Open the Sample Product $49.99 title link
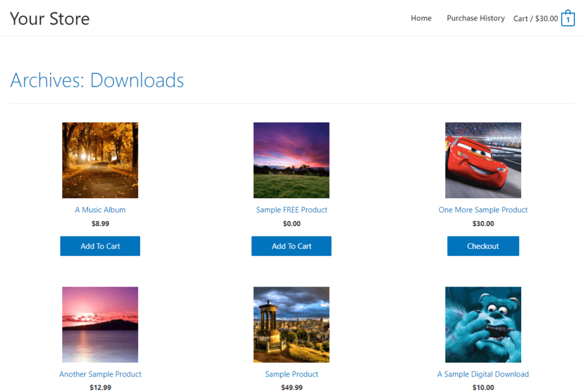The height and width of the screenshot is (392, 584). tap(291, 374)
